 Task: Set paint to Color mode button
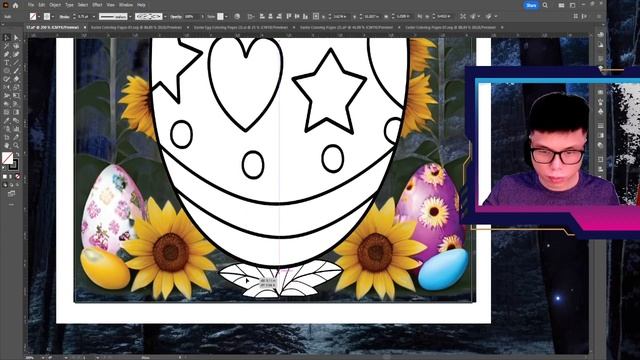4,176
